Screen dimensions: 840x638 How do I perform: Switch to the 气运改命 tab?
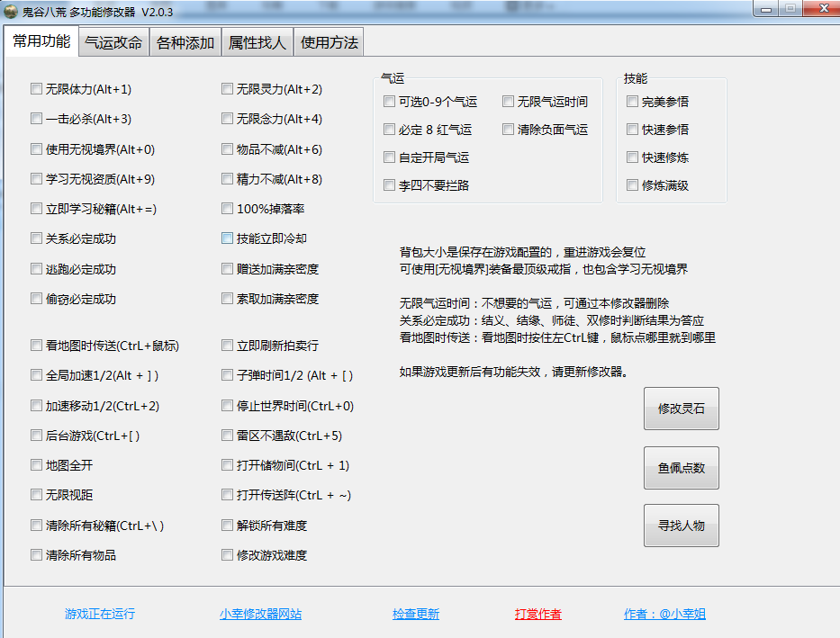113,43
